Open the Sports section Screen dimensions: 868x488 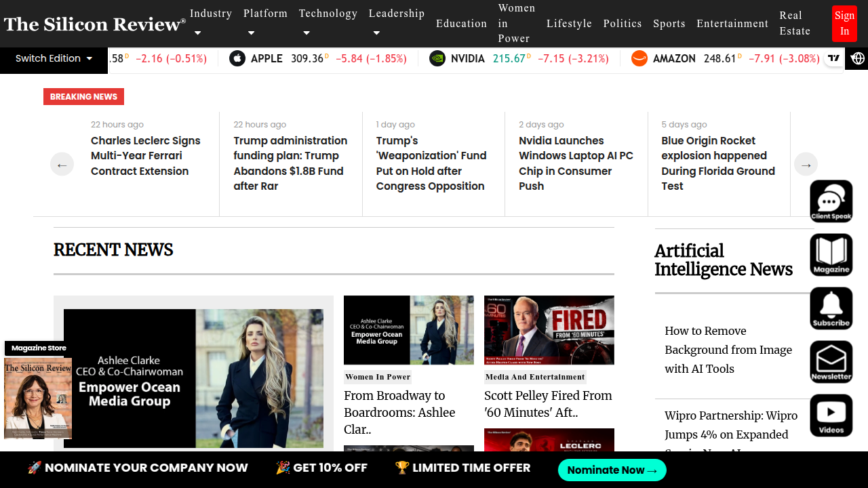(x=669, y=24)
